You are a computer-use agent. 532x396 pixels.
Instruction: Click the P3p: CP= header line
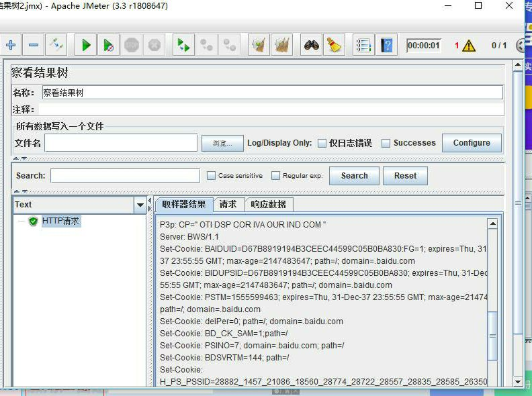[x=243, y=224]
